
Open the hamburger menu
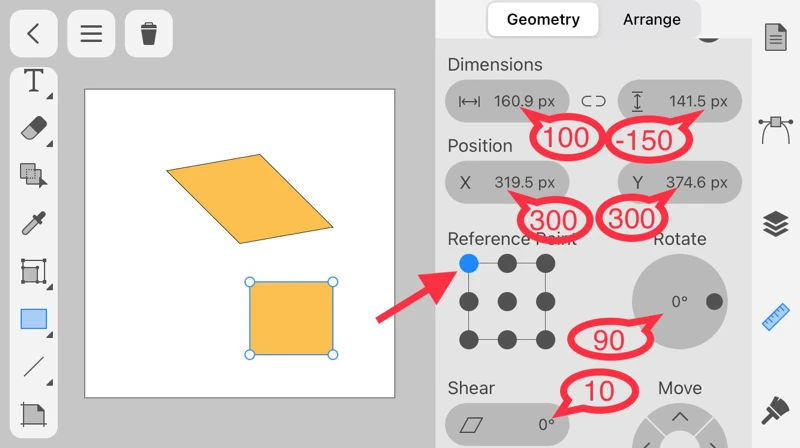(x=91, y=34)
